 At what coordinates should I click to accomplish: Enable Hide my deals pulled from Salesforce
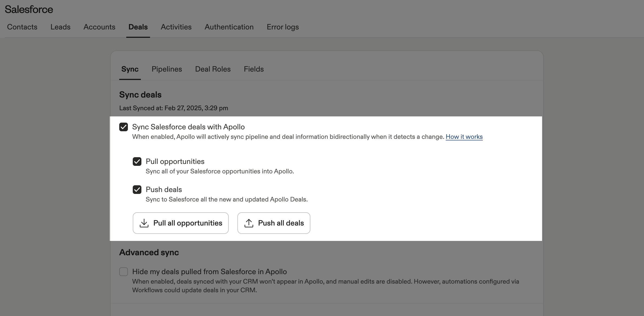click(x=124, y=272)
